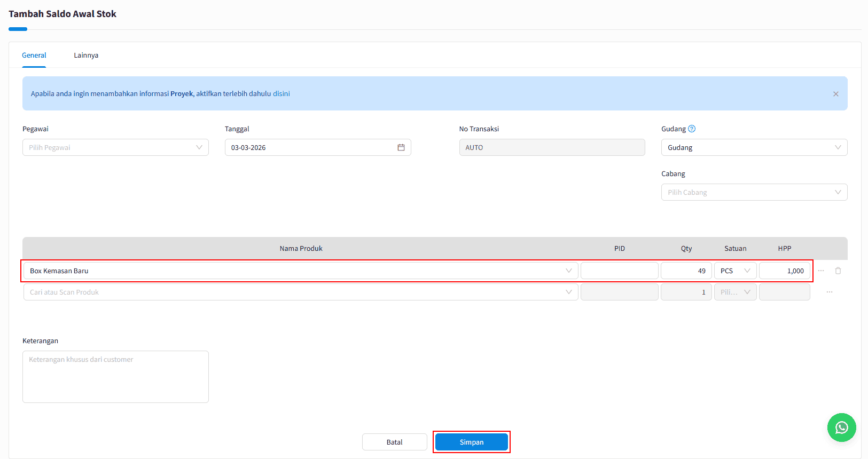
Task: Change the PCS unit dropdown
Action: point(735,271)
